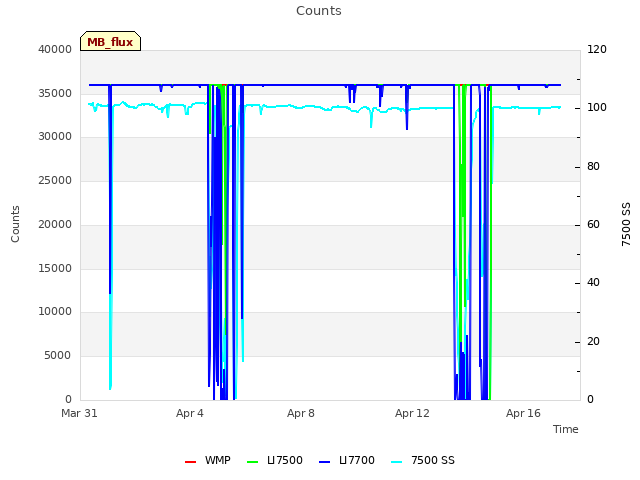
Task: Click the Apr 4 x-axis tick label
Action: tap(190, 413)
